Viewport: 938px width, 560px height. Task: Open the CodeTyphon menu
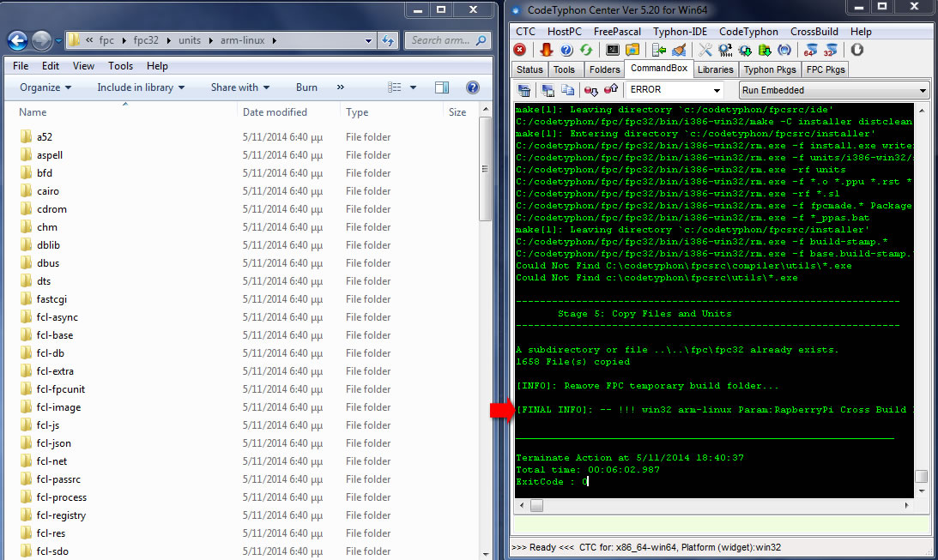[x=748, y=32]
